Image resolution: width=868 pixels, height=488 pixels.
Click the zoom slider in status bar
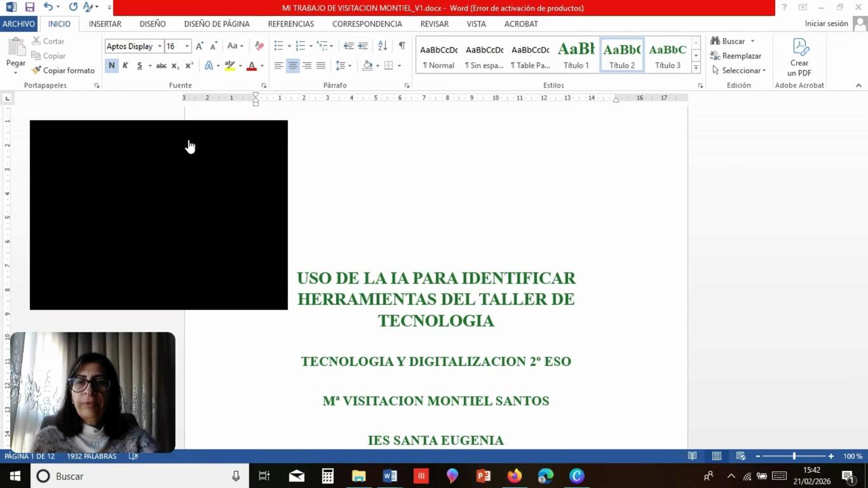click(x=794, y=456)
